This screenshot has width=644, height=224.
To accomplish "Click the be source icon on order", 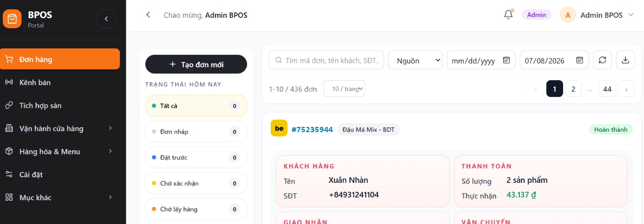I will click(279, 129).
